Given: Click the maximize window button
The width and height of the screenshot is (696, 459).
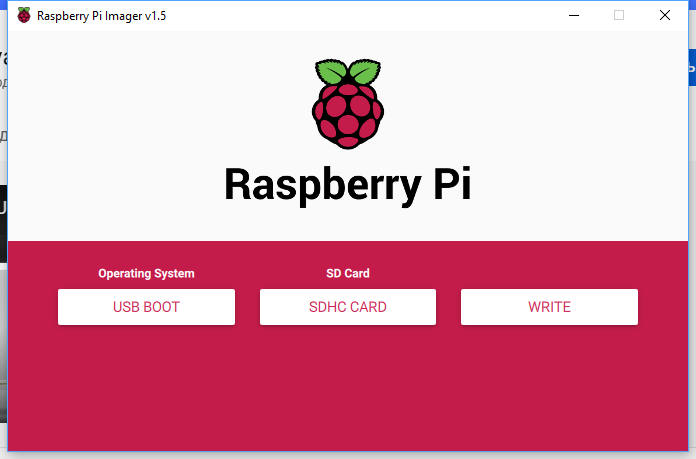Looking at the screenshot, I should pyautogui.click(x=619, y=16).
